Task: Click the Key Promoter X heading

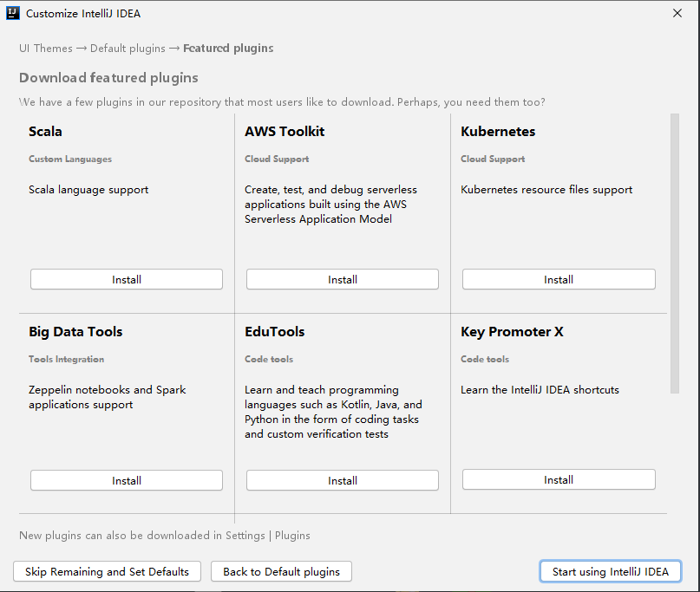Action: (512, 332)
